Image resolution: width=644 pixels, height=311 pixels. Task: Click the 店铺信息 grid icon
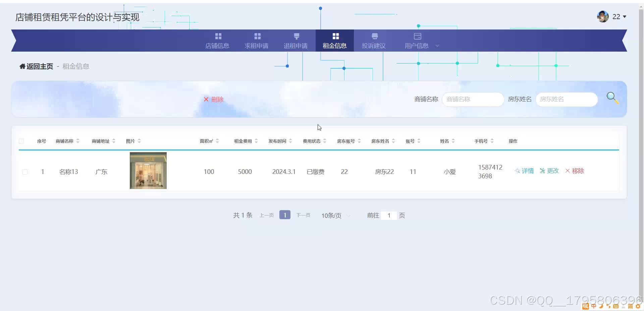[218, 36]
